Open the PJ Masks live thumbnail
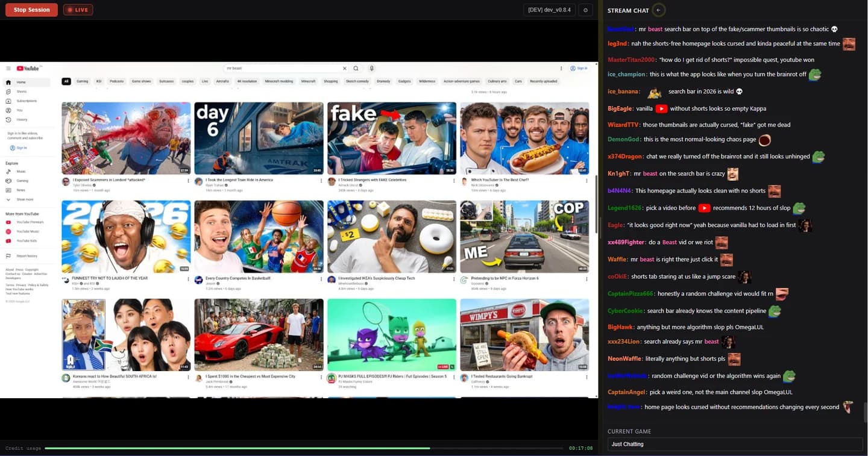The image size is (868, 456). (392, 334)
